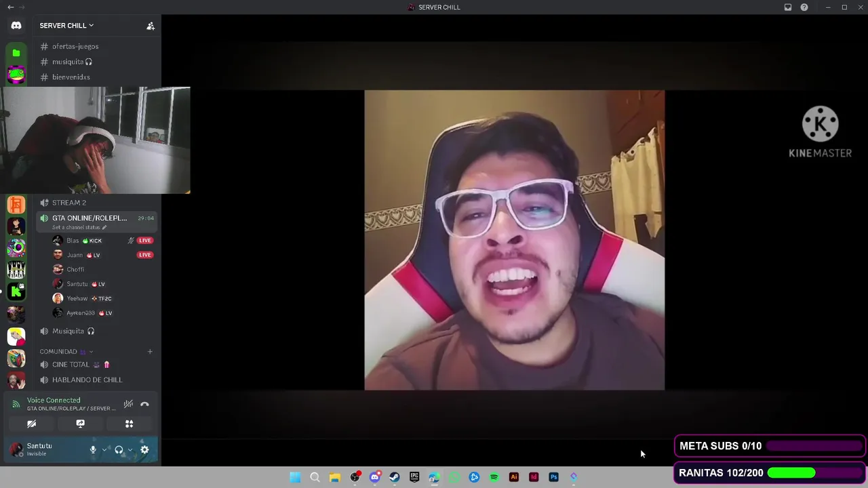Image resolution: width=868 pixels, height=488 pixels.
Task: Open the SERVER CHILL server dropdown
Action: (66, 26)
